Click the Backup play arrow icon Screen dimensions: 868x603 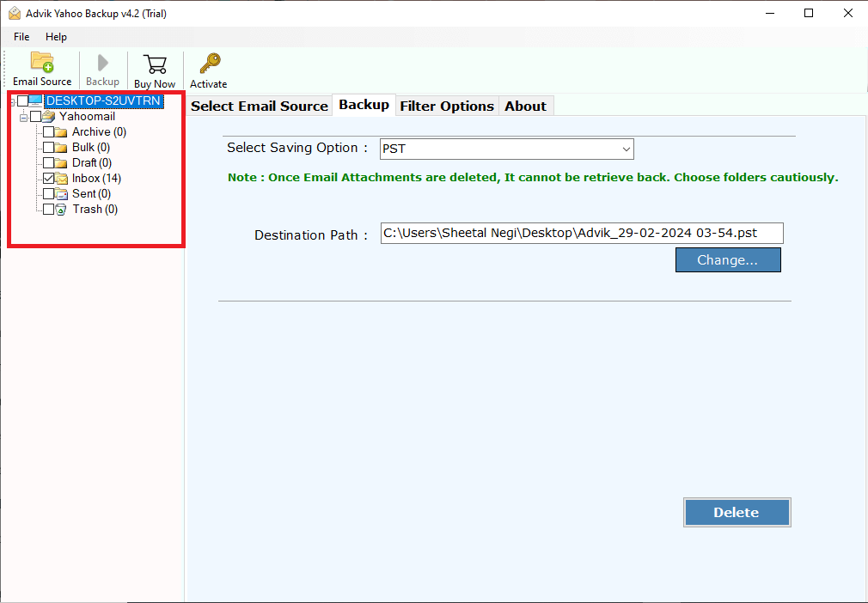(102, 63)
